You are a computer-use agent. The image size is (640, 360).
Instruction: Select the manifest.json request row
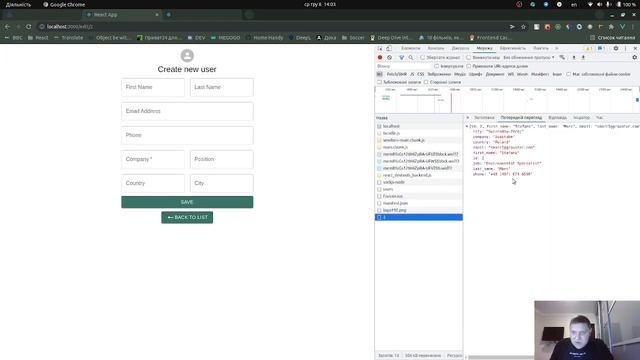click(x=419, y=203)
